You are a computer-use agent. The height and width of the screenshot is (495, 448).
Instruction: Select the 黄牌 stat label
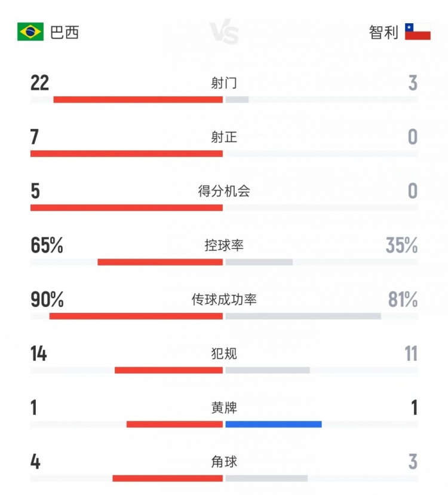click(224, 408)
